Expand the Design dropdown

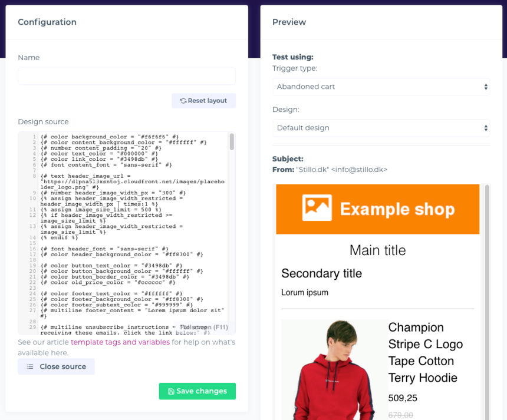(x=381, y=128)
